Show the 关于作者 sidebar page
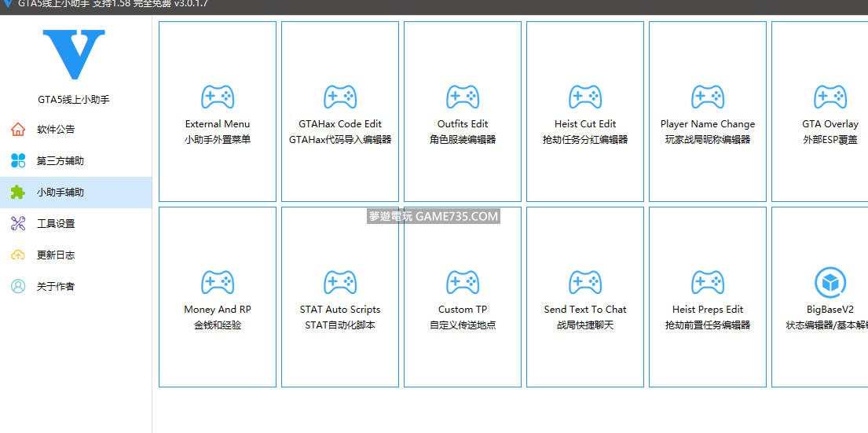 (x=76, y=286)
